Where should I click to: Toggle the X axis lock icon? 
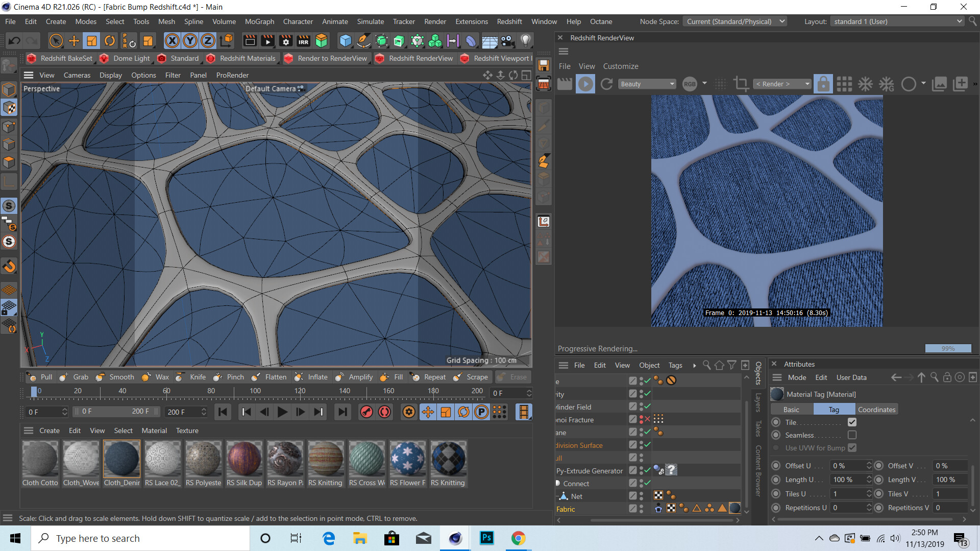tap(172, 41)
